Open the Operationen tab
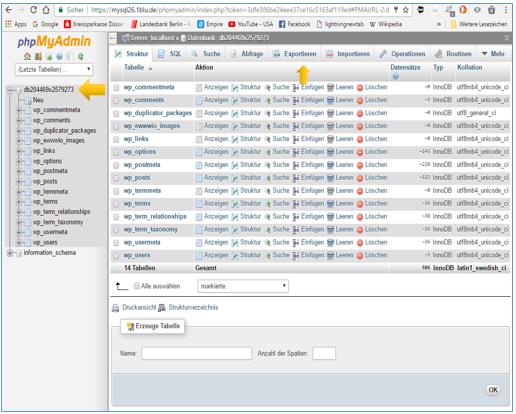Image resolution: width=516 pixels, height=414 pixels. point(403,54)
